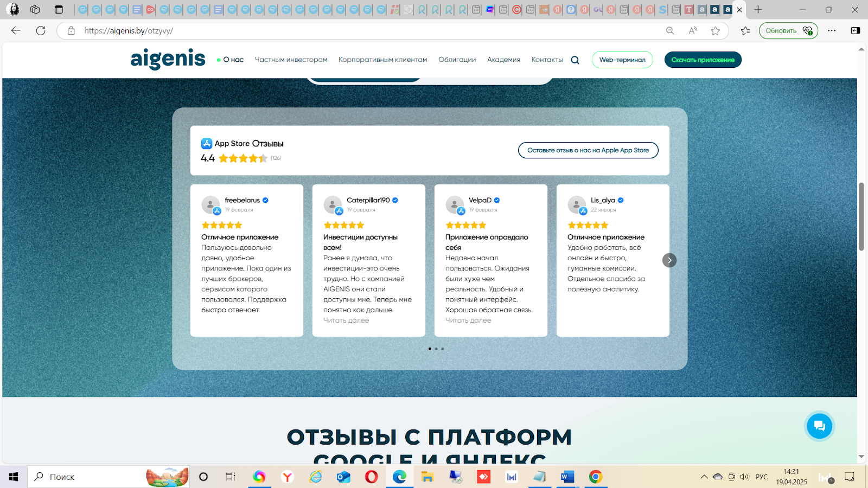
Task: Open Task View on the taskbar
Action: click(231, 477)
